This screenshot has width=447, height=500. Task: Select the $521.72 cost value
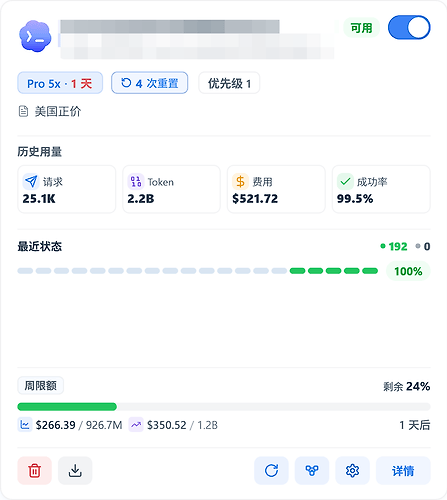click(x=255, y=199)
